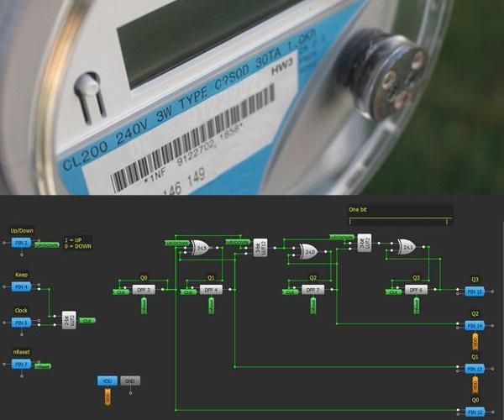
Task: Select the 2-L1 XOR gate
Action: (407, 247)
